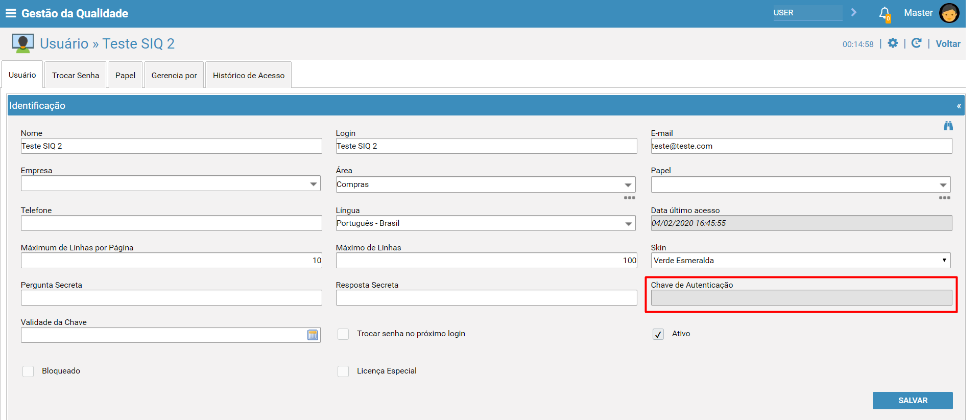Focus the USER search field
The width and height of the screenshot is (980, 420).
tap(807, 13)
